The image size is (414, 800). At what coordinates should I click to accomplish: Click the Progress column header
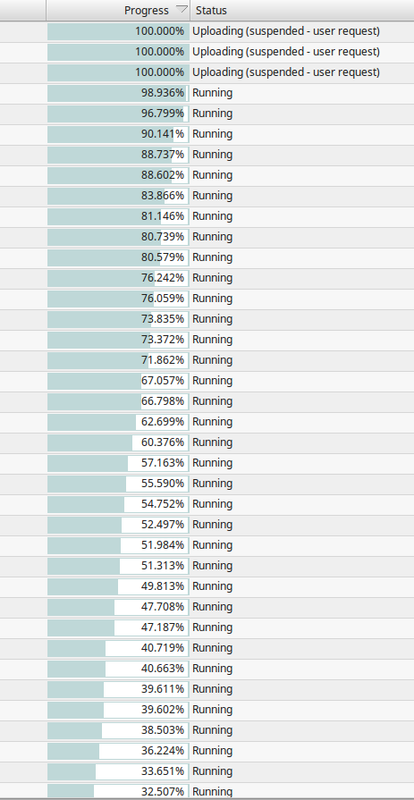118,10
